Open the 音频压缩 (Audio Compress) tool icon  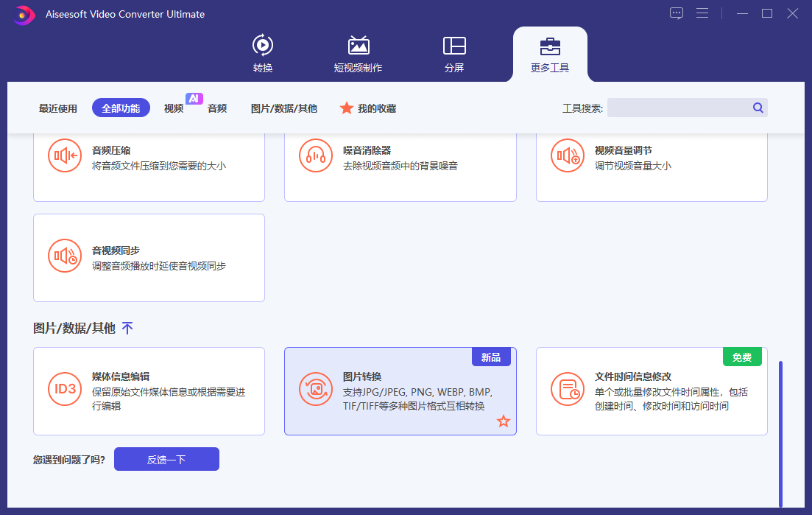(64, 155)
